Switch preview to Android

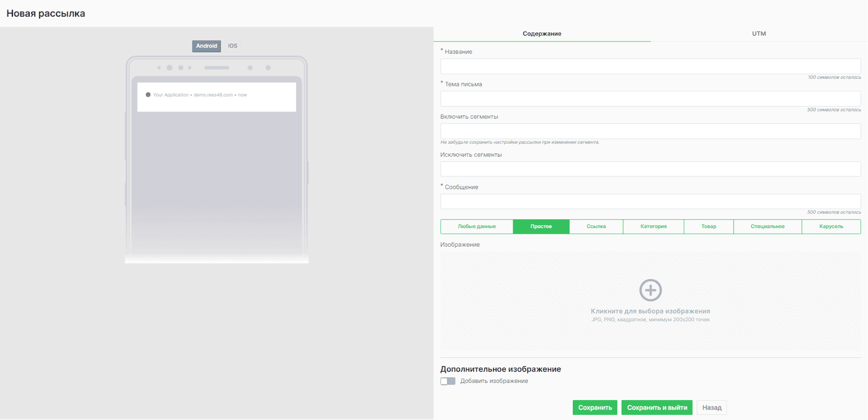pyautogui.click(x=206, y=46)
